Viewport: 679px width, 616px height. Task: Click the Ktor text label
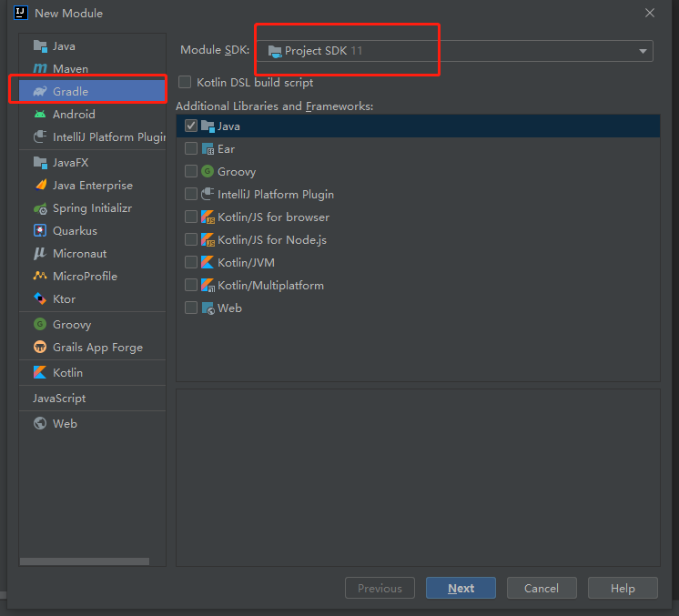point(64,299)
